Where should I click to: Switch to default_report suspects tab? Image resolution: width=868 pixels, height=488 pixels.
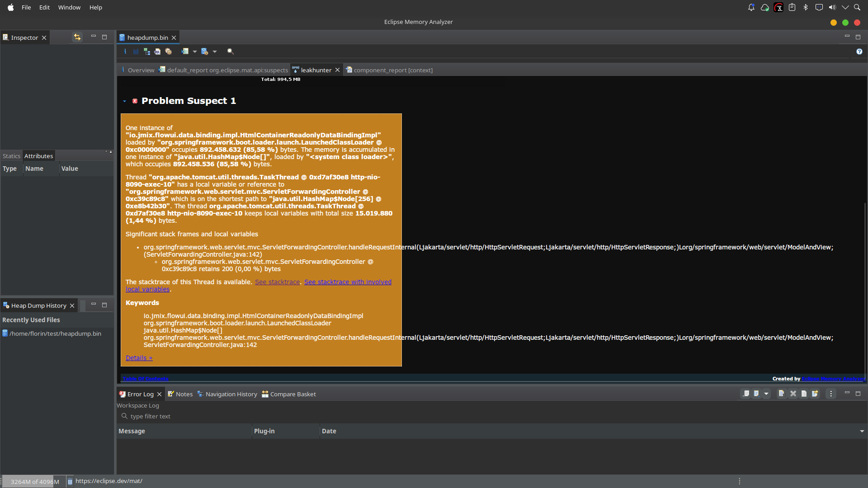[223, 70]
